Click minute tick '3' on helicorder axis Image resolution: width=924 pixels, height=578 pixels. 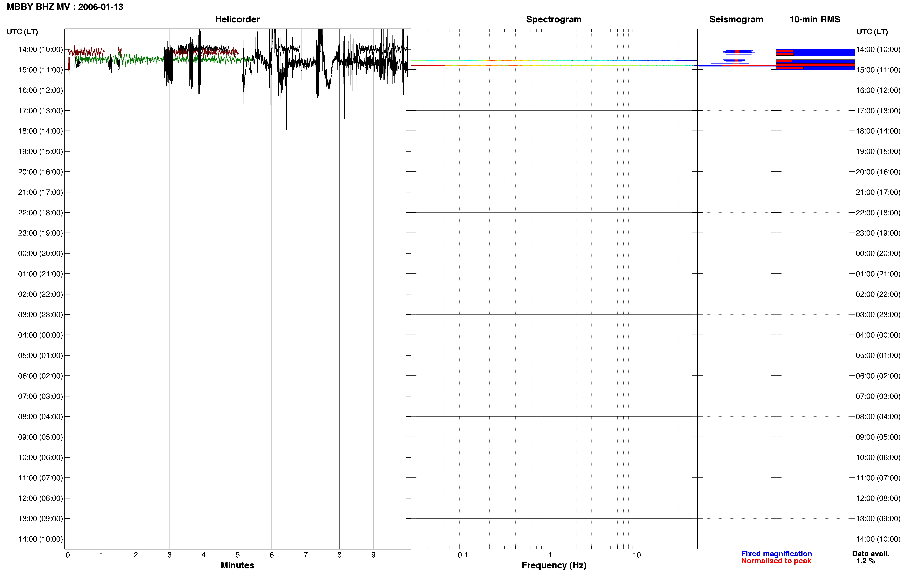[170, 555]
